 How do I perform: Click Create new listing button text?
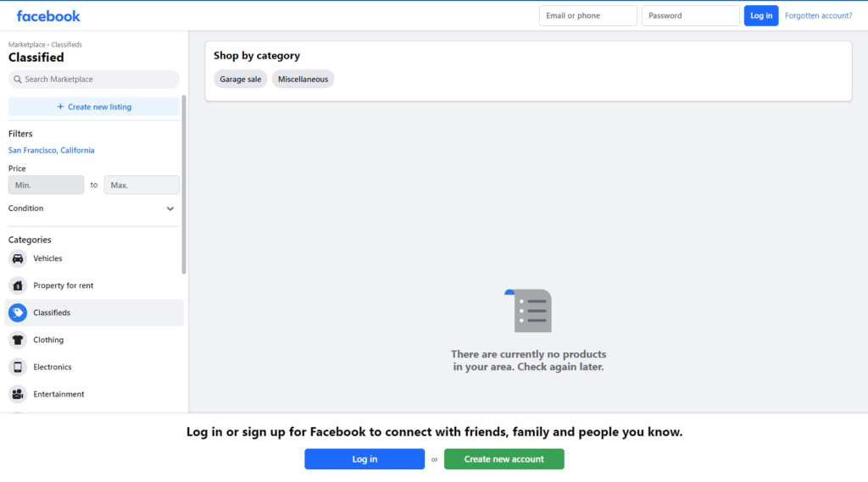[100, 107]
